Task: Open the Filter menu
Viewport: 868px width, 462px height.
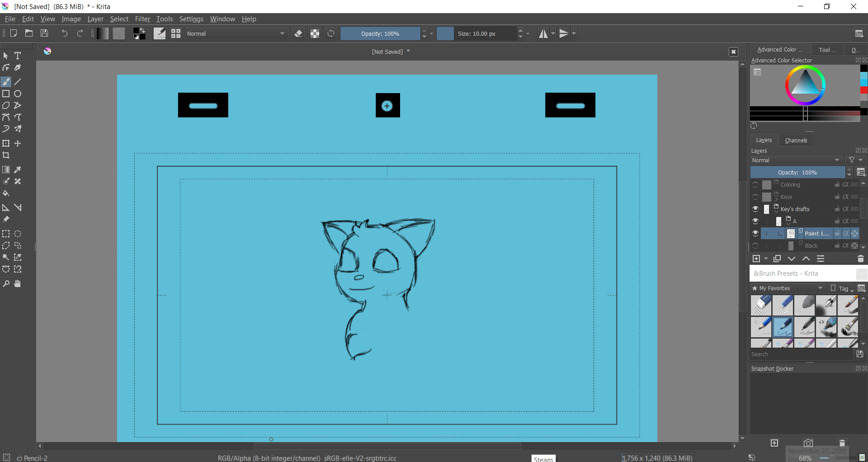Action: click(x=143, y=19)
